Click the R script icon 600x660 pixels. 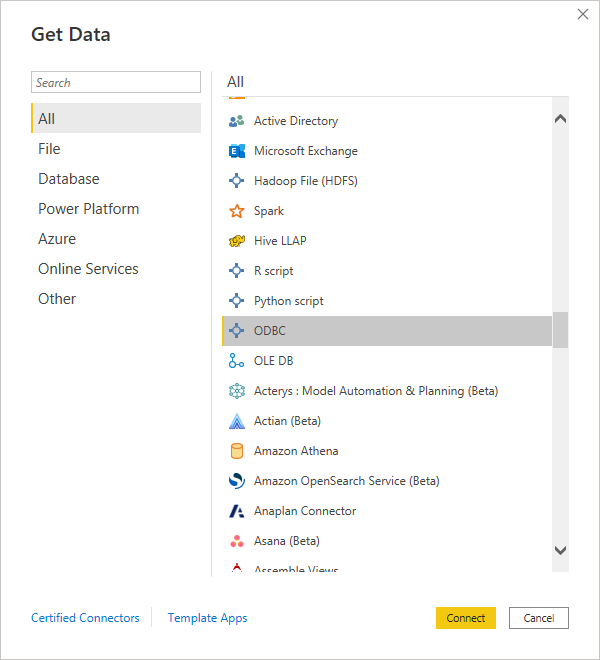[x=237, y=271]
